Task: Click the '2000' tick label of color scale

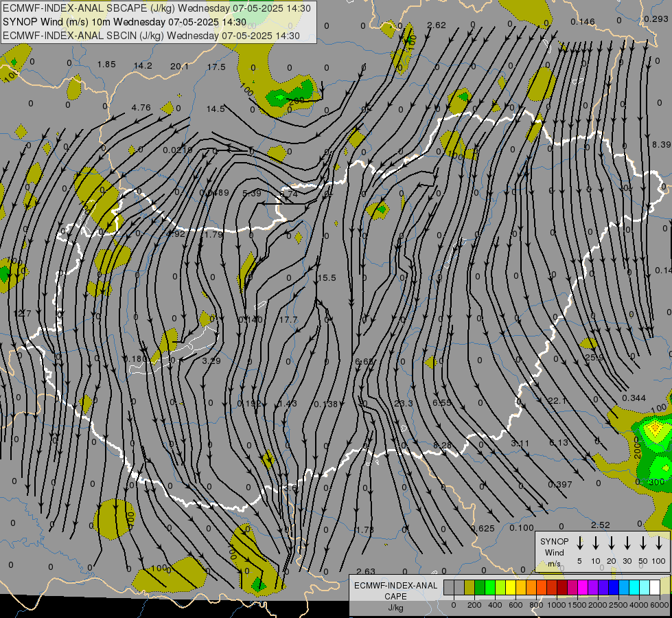Action: pos(597,605)
